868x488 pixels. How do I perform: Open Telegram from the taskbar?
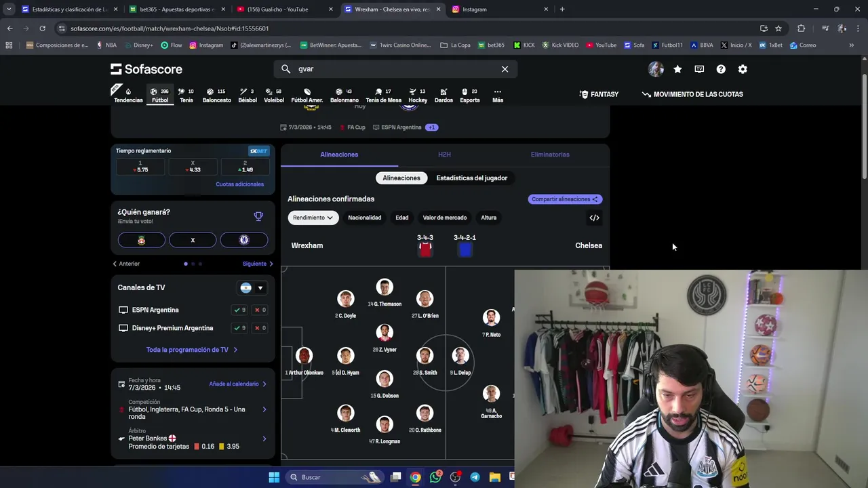(475, 477)
